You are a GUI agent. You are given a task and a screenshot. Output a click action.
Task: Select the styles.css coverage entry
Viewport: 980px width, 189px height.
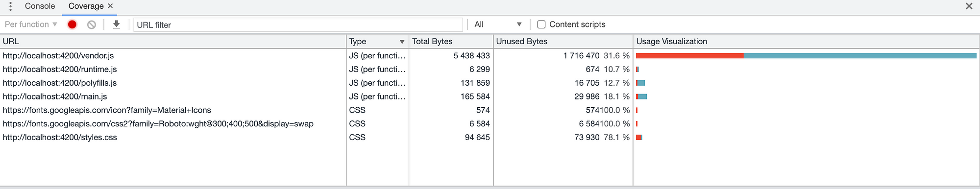point(490,138)
